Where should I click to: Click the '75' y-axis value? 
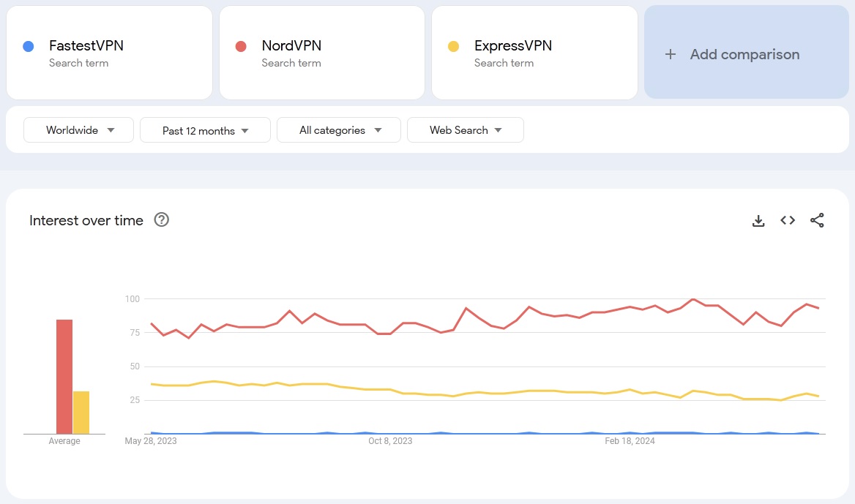[135, 332]
